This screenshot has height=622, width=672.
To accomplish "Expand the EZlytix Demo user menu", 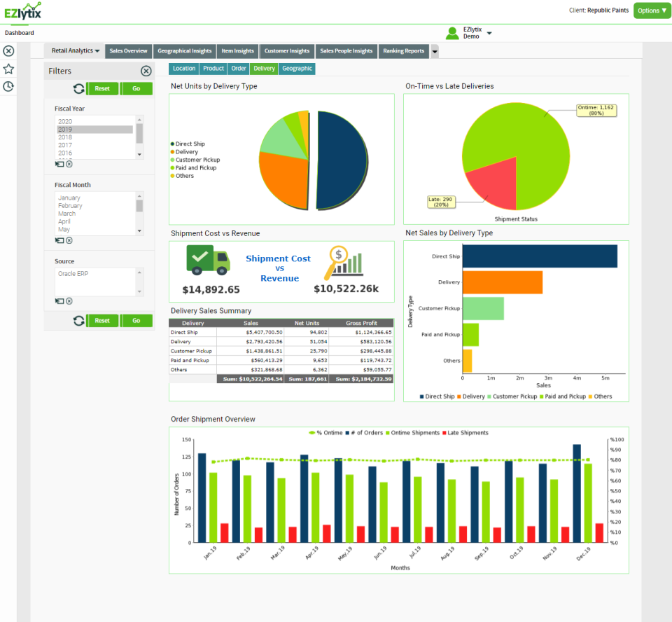I will click(x=490, y=32).
